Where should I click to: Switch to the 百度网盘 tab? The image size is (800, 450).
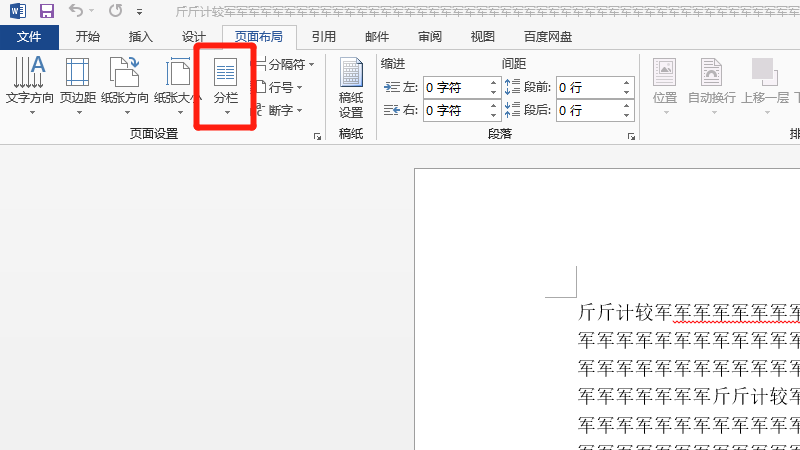click(x=549, y=37)
